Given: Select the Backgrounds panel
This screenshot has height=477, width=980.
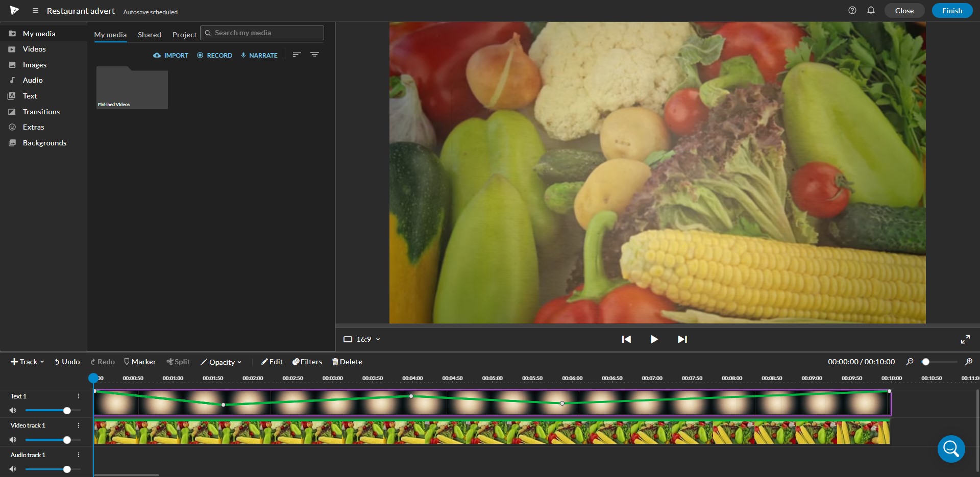Looking at the screenshot, I should pyautogui.click(x=44, y=143).
